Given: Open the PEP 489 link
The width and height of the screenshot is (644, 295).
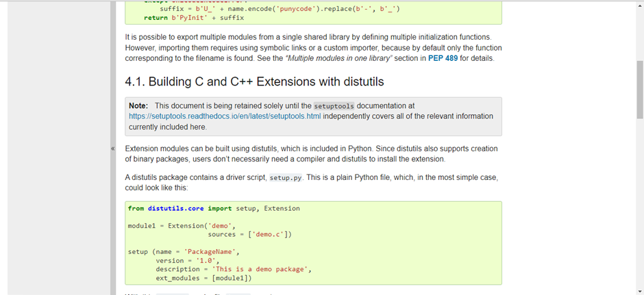Looking at the screenshot, I should coord(443,58).
